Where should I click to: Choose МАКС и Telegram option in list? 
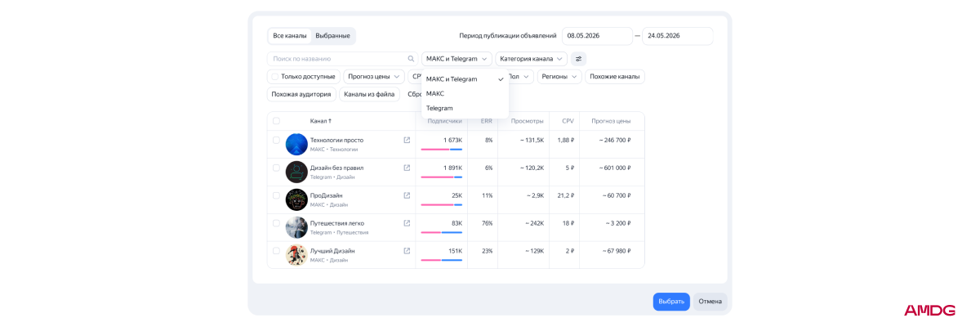pyautogui.click(x=465, y=79)
